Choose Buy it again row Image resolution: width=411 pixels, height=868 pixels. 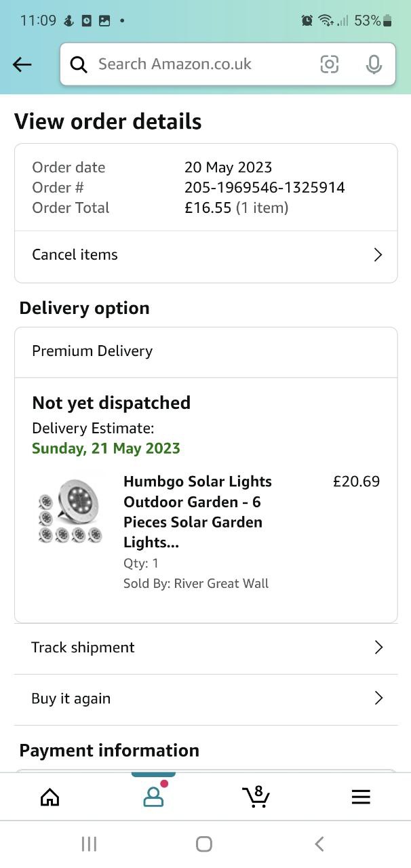click(71, 698)
